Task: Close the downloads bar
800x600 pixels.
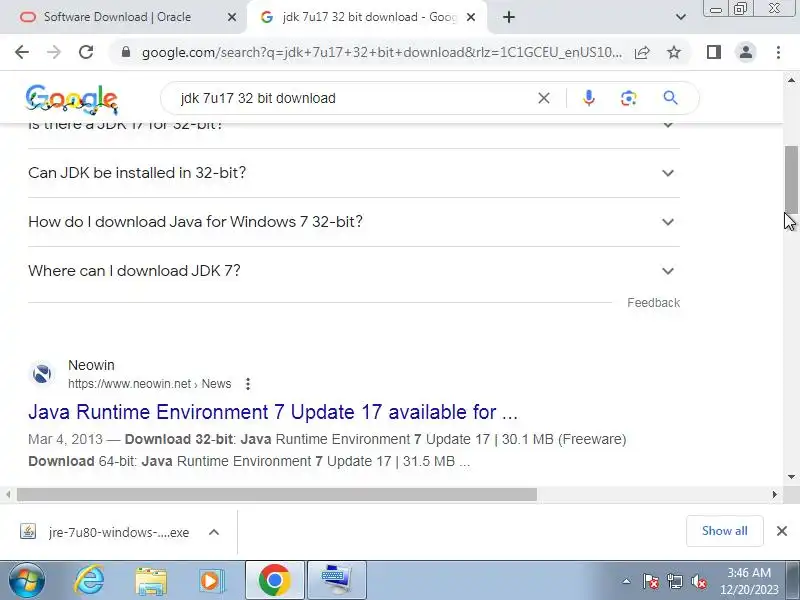Action: [782, 531]
